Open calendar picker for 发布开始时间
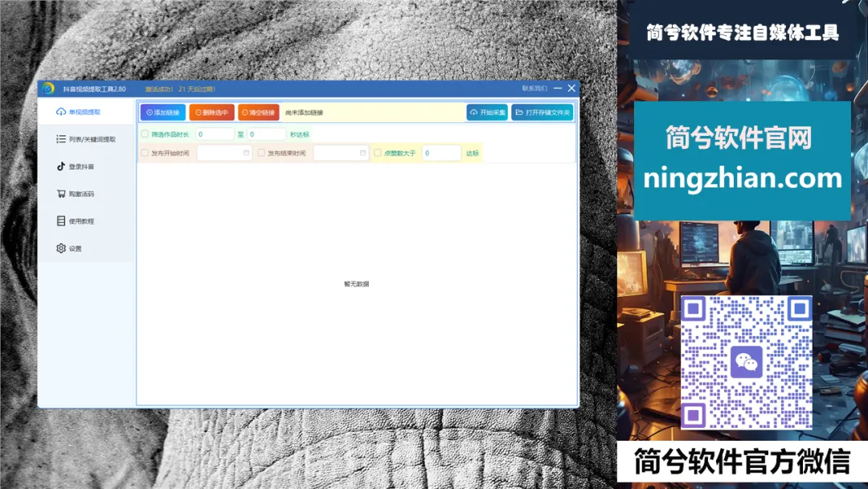The height and width of the screenshot is (489, 868). 247,153
